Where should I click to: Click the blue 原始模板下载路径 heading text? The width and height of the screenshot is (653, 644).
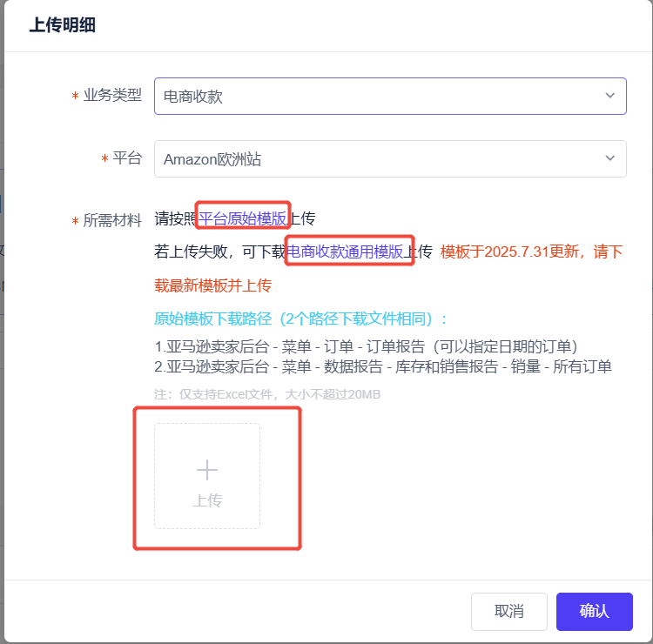(x=301, y=319)
